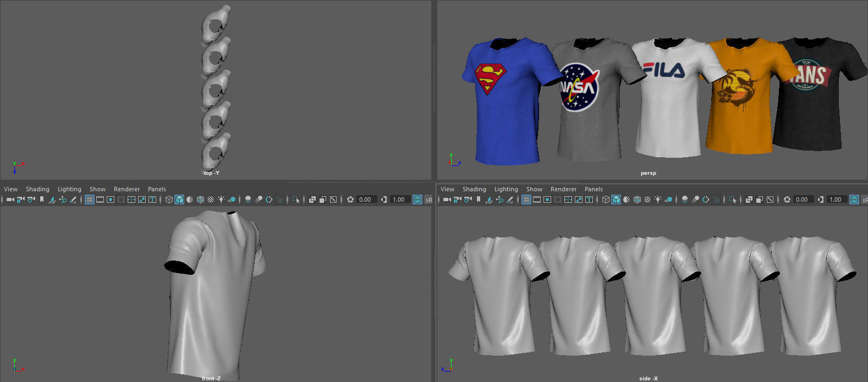Open Camera Attributes icon in front -Z panel
868x382 pixels.
click(31, 200)
